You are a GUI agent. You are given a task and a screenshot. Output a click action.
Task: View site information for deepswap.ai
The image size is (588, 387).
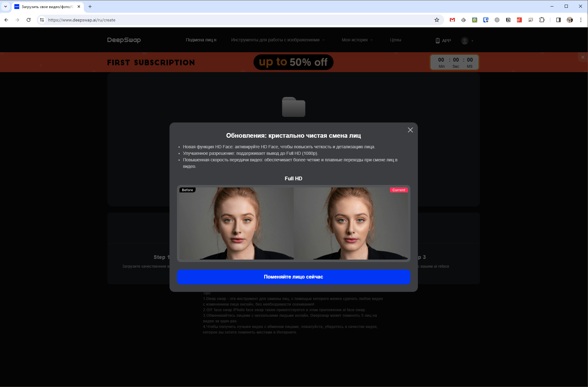pos(42,20)
